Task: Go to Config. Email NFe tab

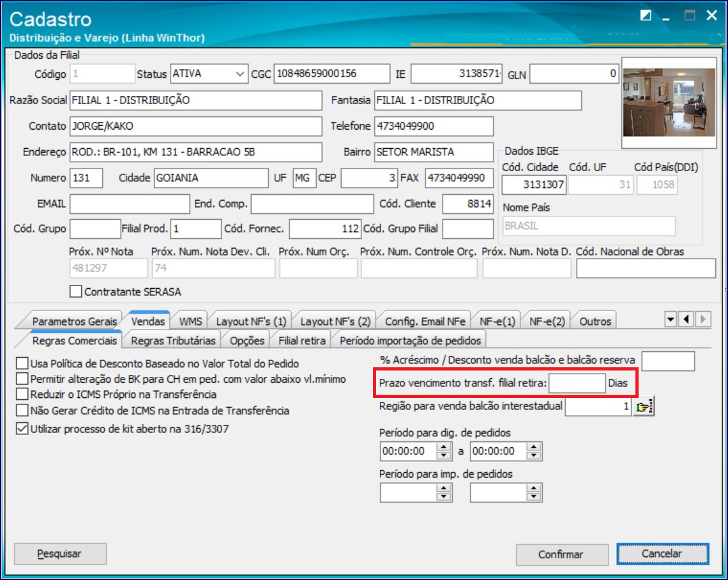Action: pos(425,321)
